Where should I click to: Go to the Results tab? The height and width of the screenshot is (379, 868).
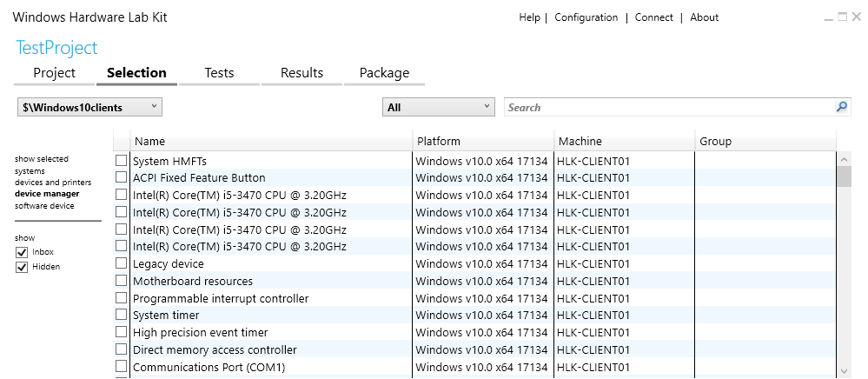tap(301, 73)
